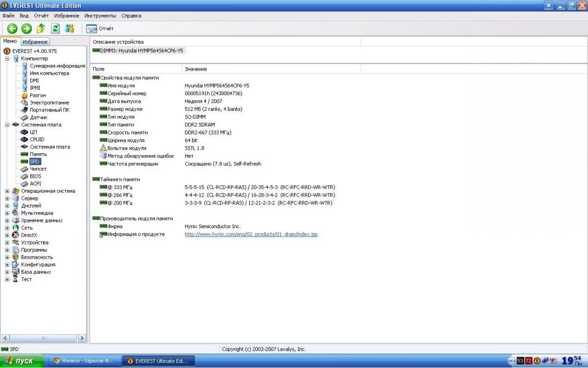Select the DMI item icon

(x=24, y=80)
